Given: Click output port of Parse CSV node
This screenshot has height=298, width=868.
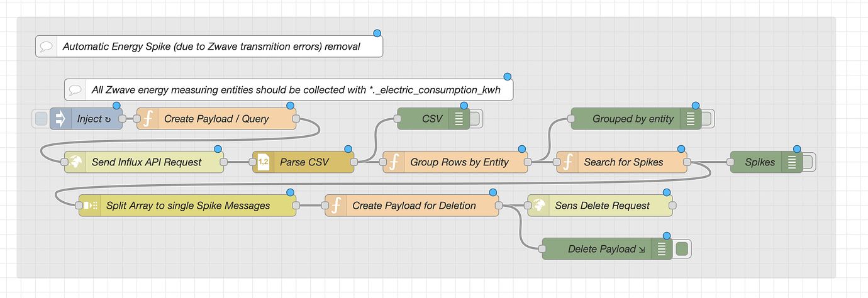Looking at the screenshot, I should (x=353, y=162).
